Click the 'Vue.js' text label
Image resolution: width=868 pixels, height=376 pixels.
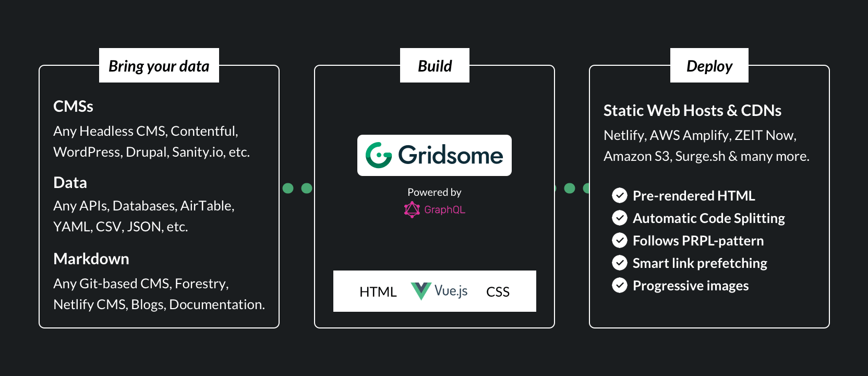coord(451,291)
